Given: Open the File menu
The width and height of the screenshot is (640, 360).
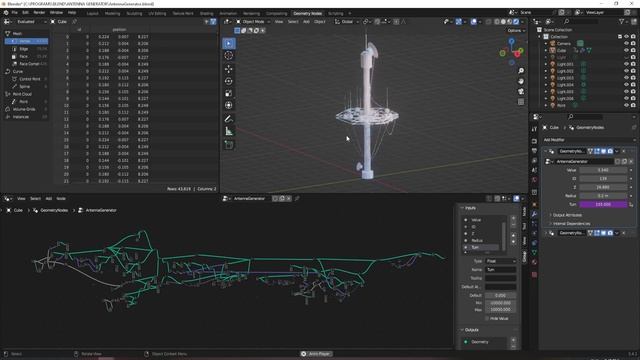Looking at the screenshot, I should (15, 13).
